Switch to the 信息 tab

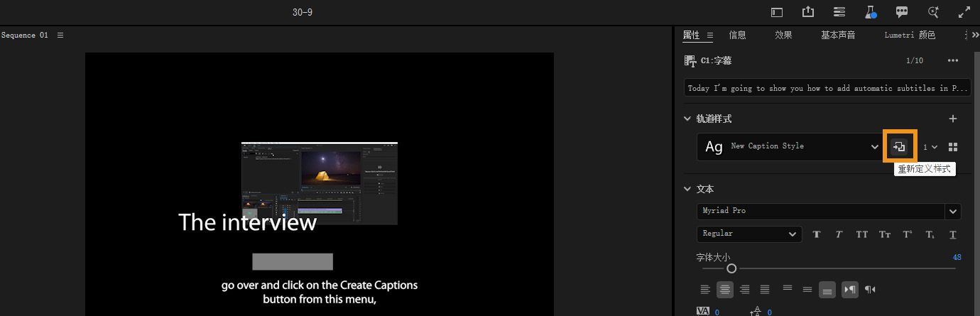(x=737, y=35)
